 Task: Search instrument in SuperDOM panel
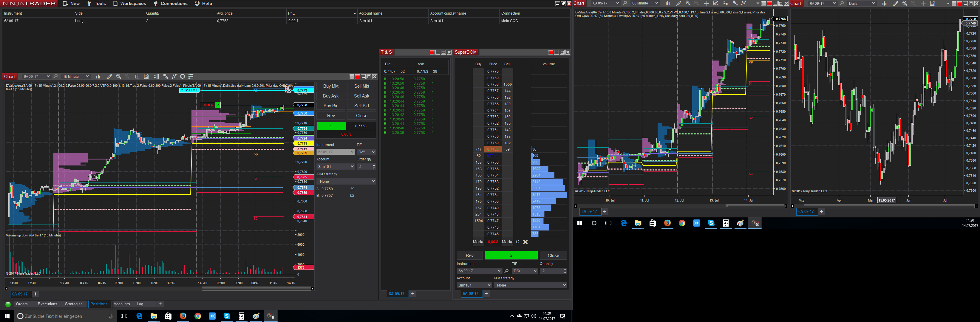(506, 271)
